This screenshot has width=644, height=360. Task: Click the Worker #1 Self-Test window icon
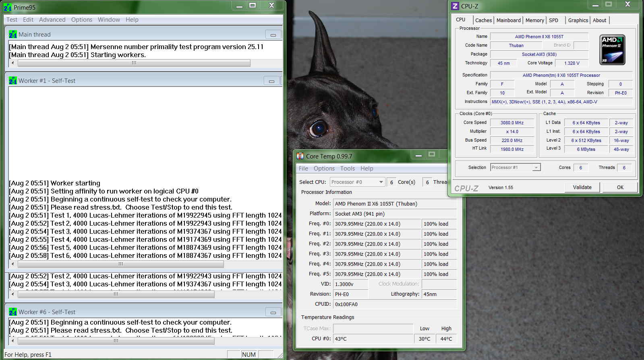coord(13,81)
